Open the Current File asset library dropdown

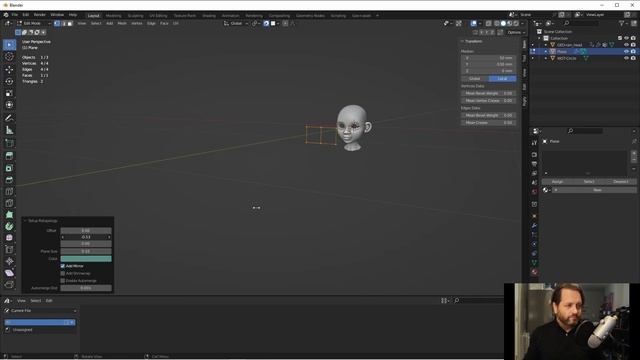point(40,311)
